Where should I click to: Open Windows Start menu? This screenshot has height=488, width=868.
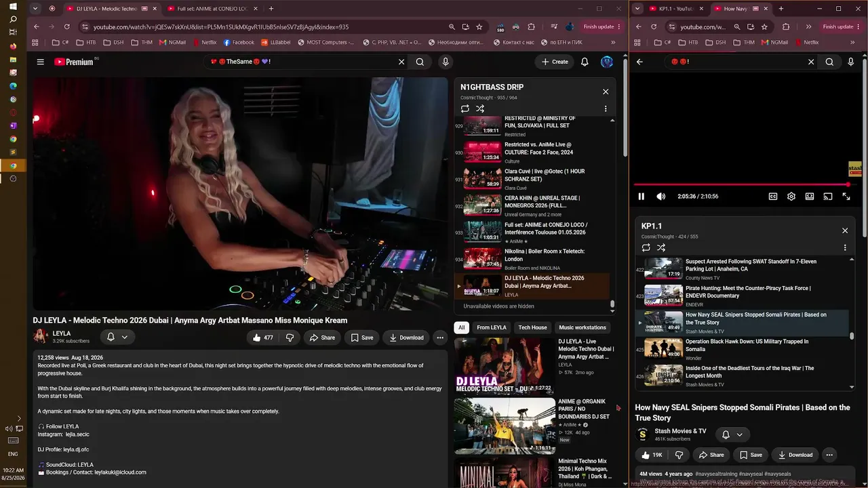pyautogui.click(x=13, y=6)
